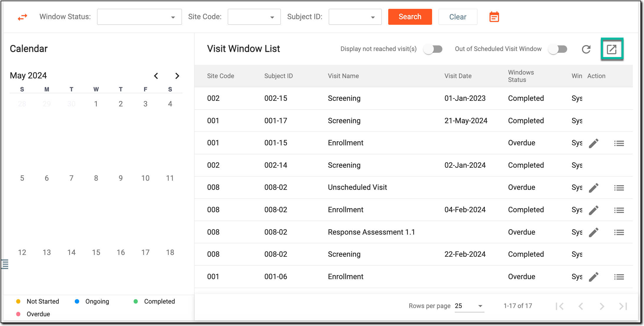This screenshot has height=326, width=644.
Task: Open list details for Response Assessment 1.1
Action: click(619, 233)
